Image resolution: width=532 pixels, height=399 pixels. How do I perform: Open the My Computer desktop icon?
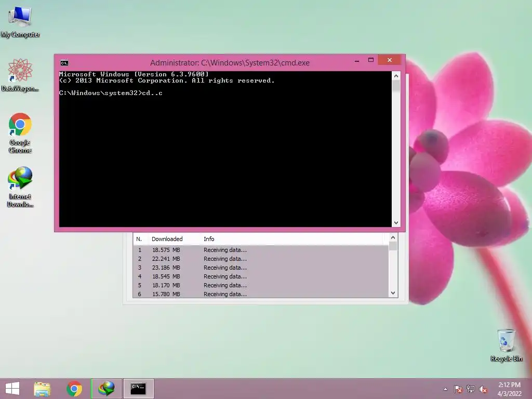[x=20, y=22]
